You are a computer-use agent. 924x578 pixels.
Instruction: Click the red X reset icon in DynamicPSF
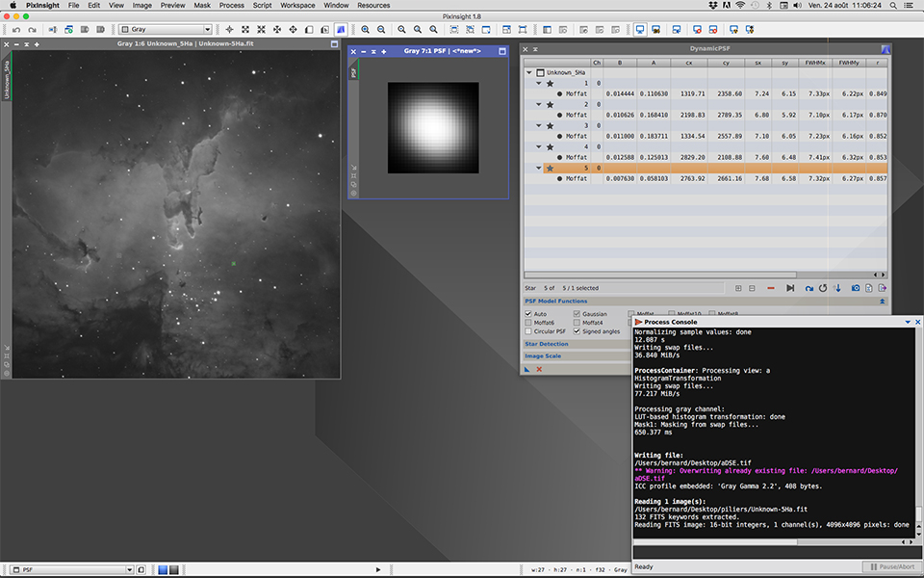coord(539,369)
